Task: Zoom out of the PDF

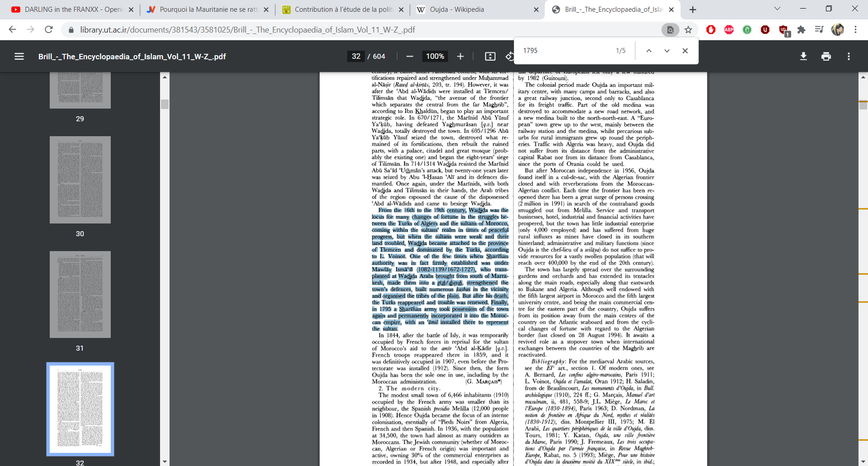Action: click(x=410, y=57)
